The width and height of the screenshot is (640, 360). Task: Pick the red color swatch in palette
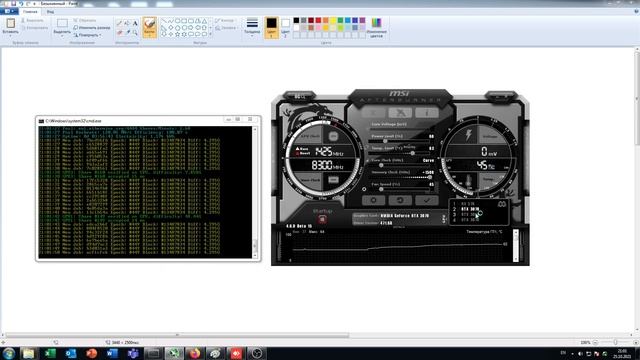pos(318,20)
